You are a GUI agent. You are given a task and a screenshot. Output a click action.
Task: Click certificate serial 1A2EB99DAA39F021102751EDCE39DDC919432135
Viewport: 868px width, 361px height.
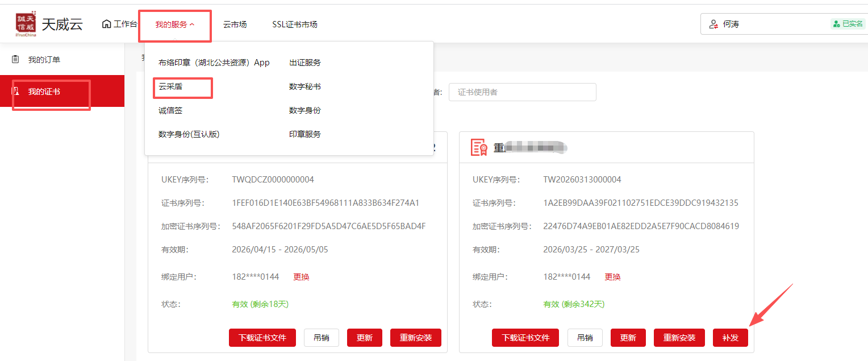click(x=641, y=203)
